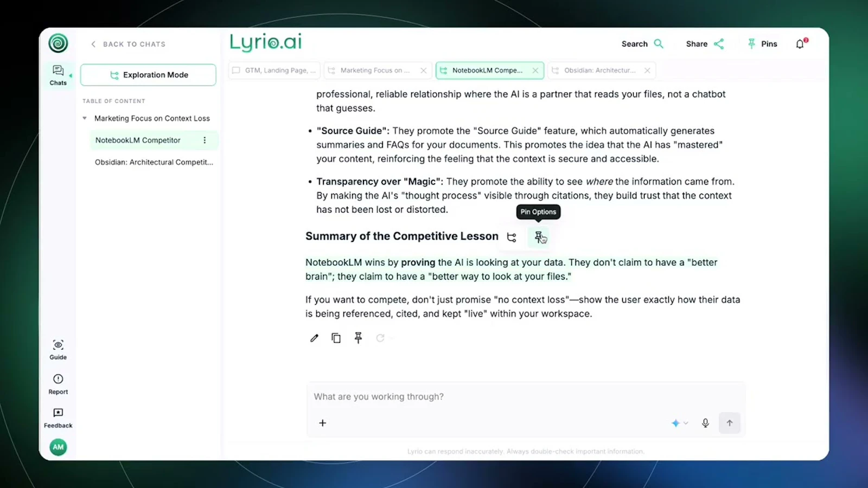This screenshot has height=488, width=868.
Task: Pin the response using pin icon below
Action: [x=358, y=338]
